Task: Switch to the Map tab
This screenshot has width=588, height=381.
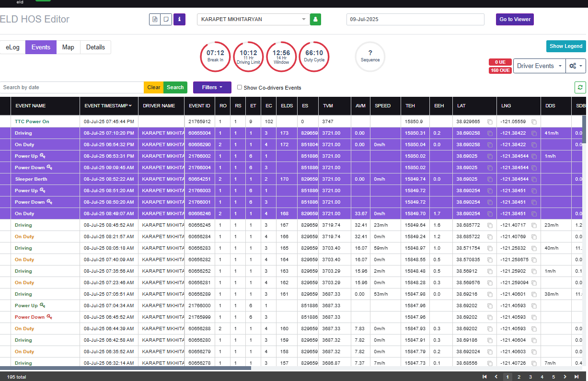Action: [x=68, y=47]
